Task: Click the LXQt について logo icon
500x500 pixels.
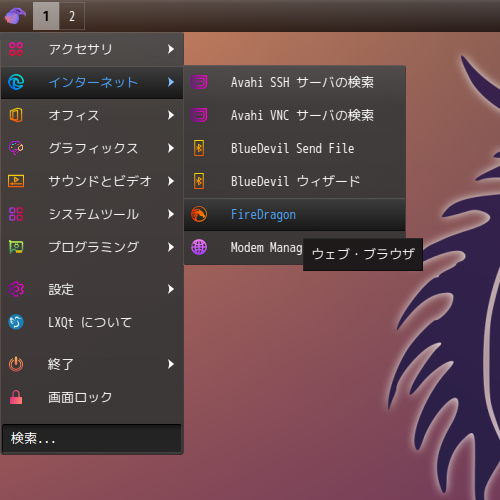Action: [x=16, y=322]
